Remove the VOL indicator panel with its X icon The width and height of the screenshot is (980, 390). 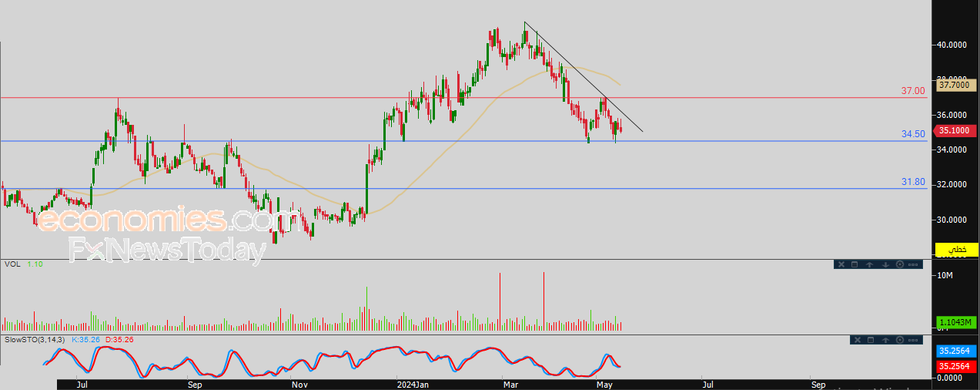841,264
